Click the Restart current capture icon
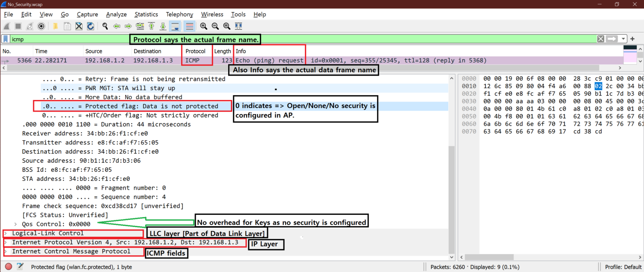Image resolution: width=644 pixels, height=272 pixels. point(29,26)
